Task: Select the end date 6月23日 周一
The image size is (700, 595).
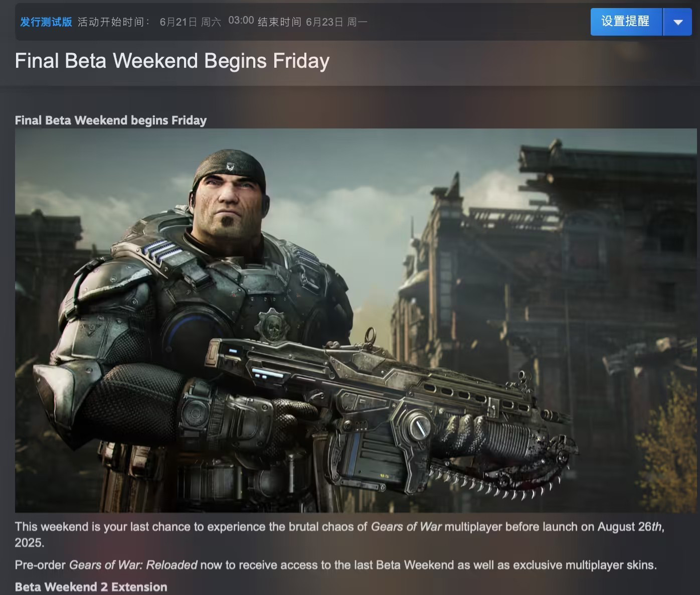Action: 336,22
